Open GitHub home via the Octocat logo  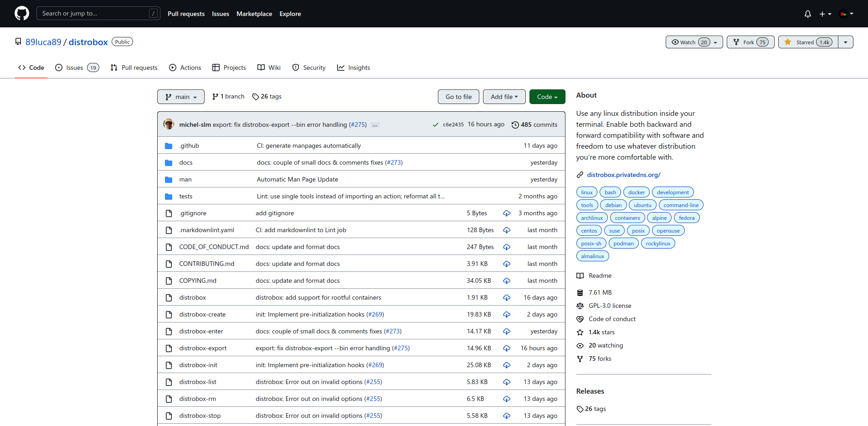tap(21, 13)
